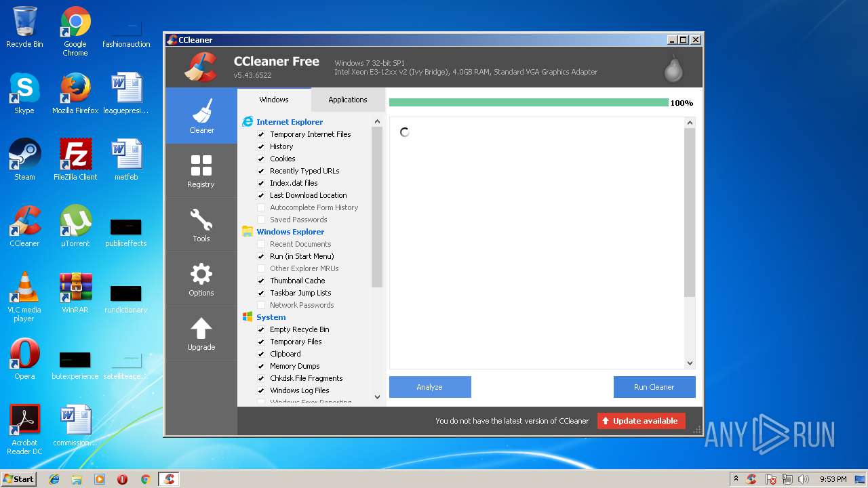
Task: Open Google Chrome desktop shortcut
Action: coord(75,31)
